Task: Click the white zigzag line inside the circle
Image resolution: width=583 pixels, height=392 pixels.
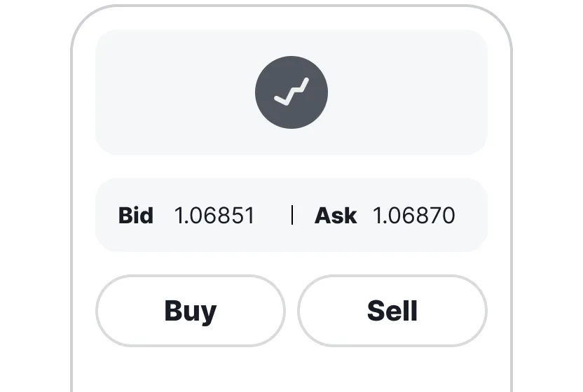Action: click(291, 93)
